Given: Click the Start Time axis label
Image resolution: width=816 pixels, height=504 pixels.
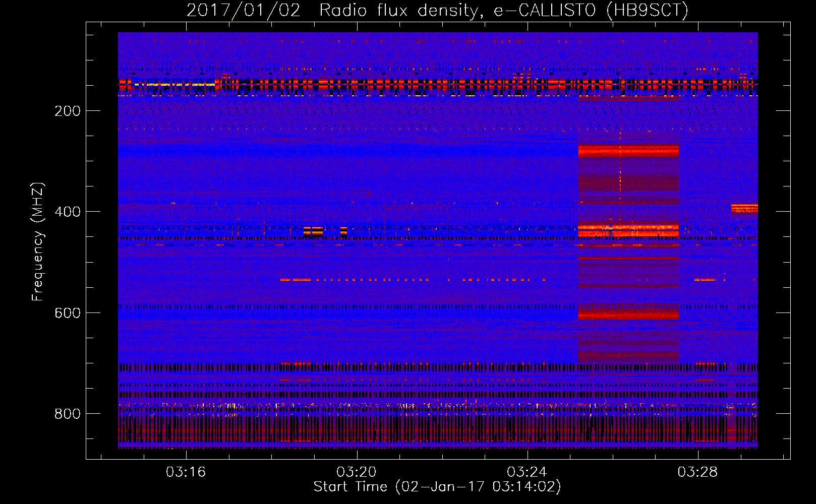Looking at the screenshot, I should (437, 487).
